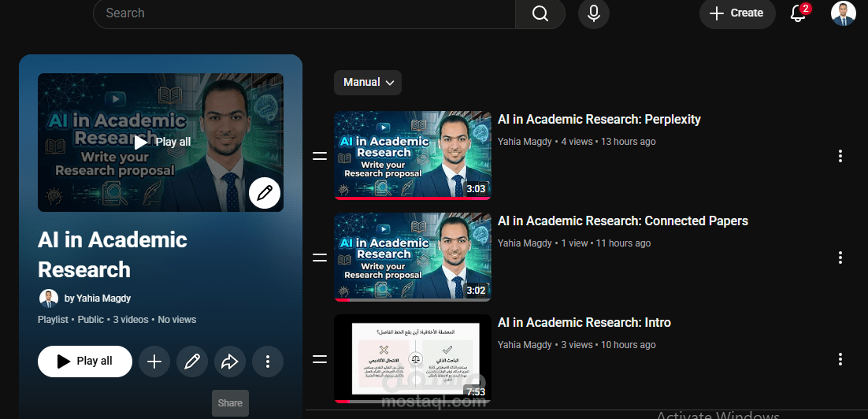The height and width of the screenshot is (419, 868).
Task: Edit the playlist thumbnail pencil icon
Action: 265,193
